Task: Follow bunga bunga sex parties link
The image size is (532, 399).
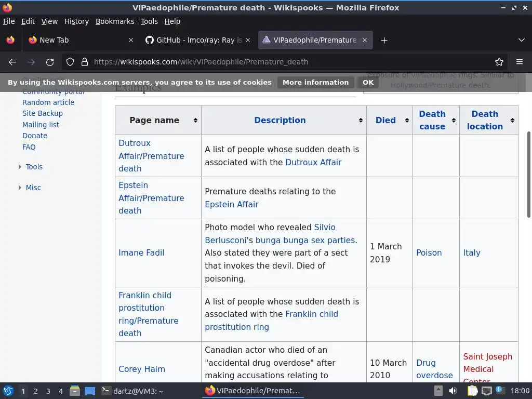Action: (305, 240)
